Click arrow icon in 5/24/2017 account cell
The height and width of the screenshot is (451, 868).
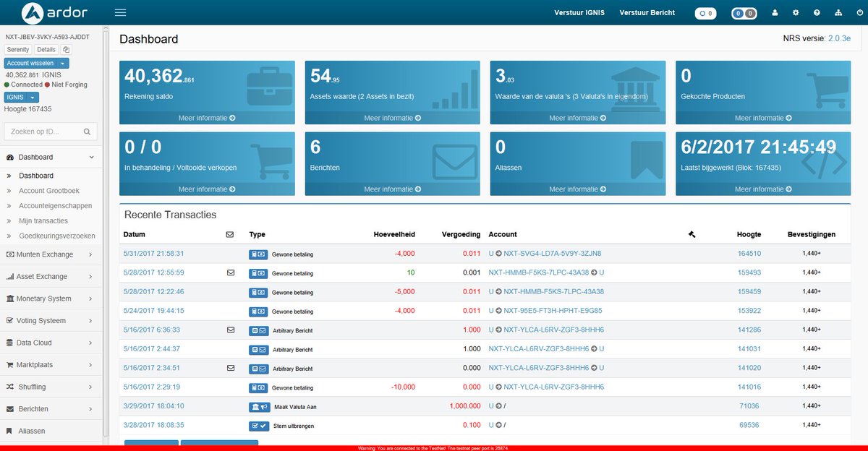tap(498, 311)
